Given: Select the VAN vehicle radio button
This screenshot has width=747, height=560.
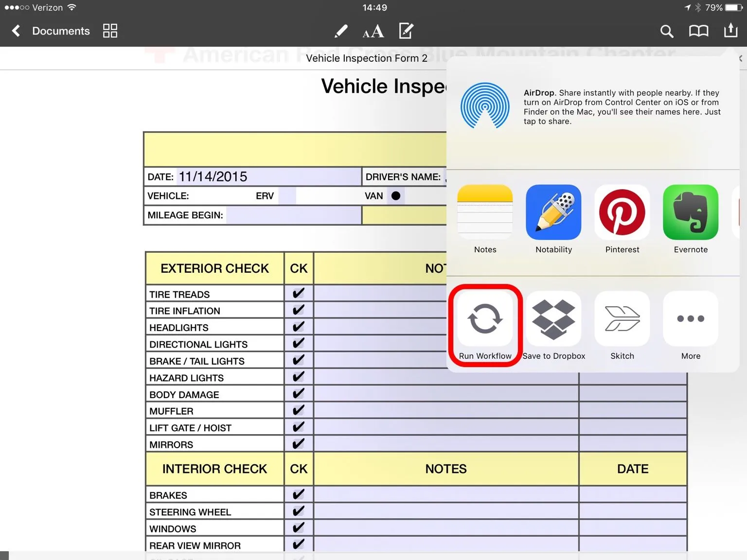Looking at the screenshot, I should pos(396,196).
